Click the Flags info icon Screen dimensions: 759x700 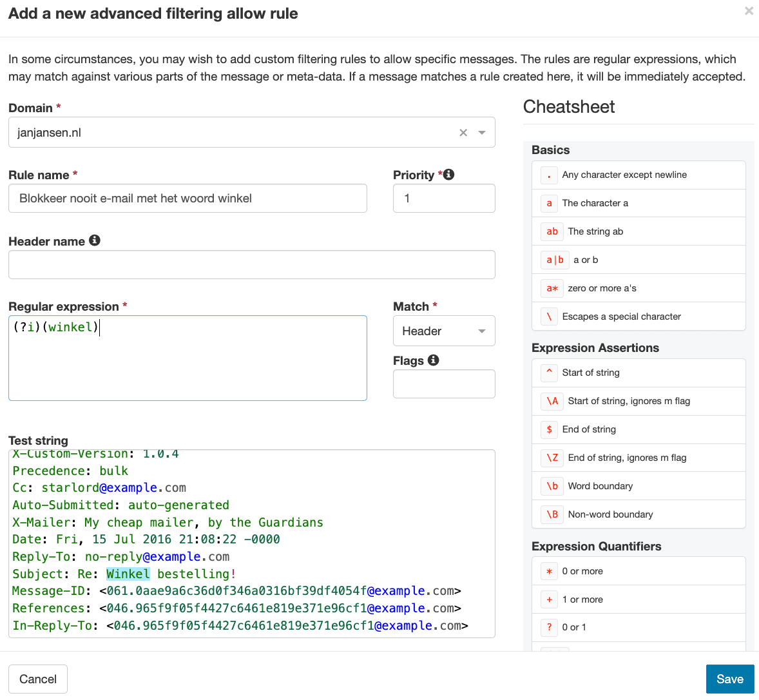[434, 360]
